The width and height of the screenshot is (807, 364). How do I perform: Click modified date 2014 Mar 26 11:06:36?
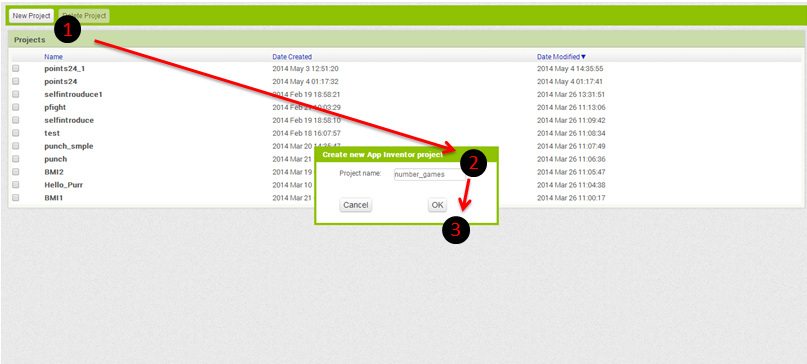(x=571, y=159)
